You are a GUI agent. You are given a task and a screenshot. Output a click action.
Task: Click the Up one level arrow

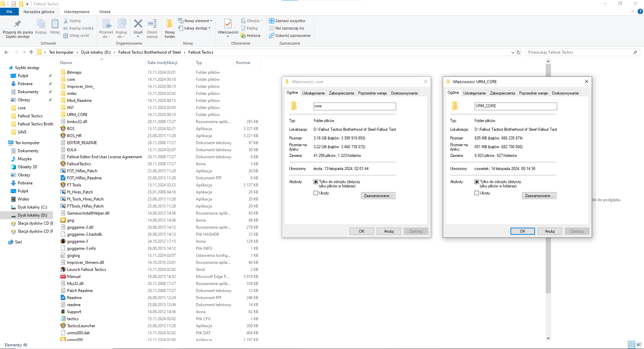[31, 52]
